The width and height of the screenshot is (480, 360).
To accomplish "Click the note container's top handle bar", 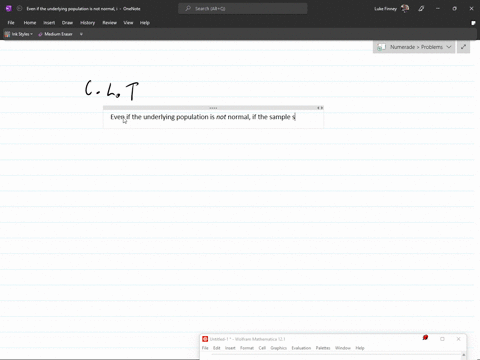I will point(213,108).
